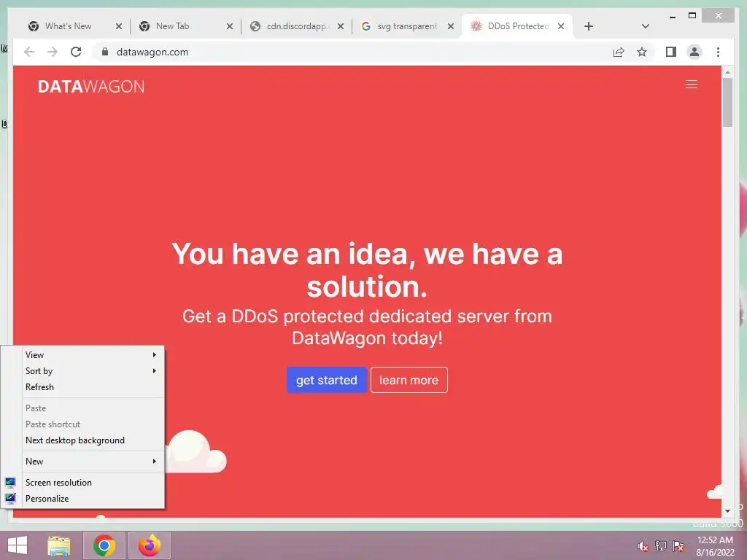The height and width of the screenshot is (560, 747).
Task: Click the network tray icon
Action: click(661, 546)
